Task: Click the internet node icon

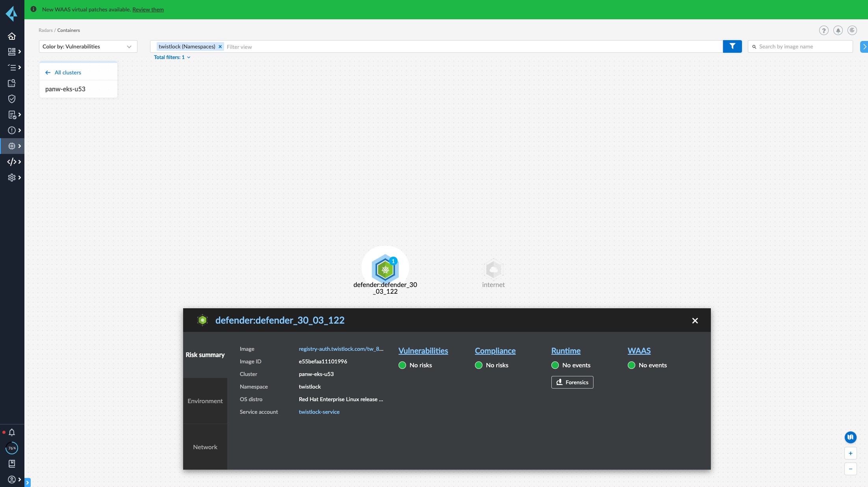Action: 493,270
